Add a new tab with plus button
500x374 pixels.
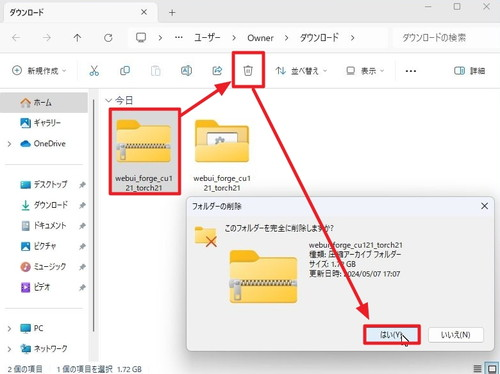(172, 13)
